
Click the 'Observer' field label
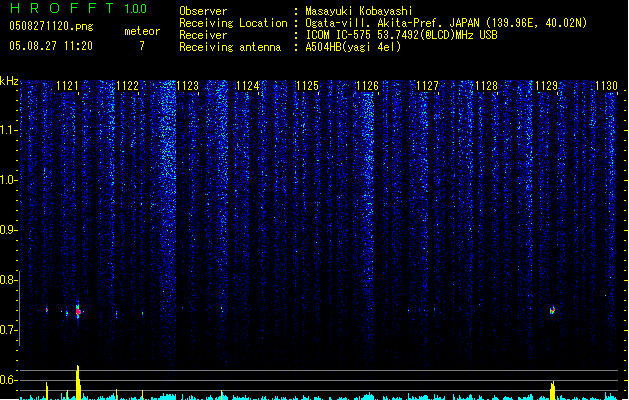[203, 11]
